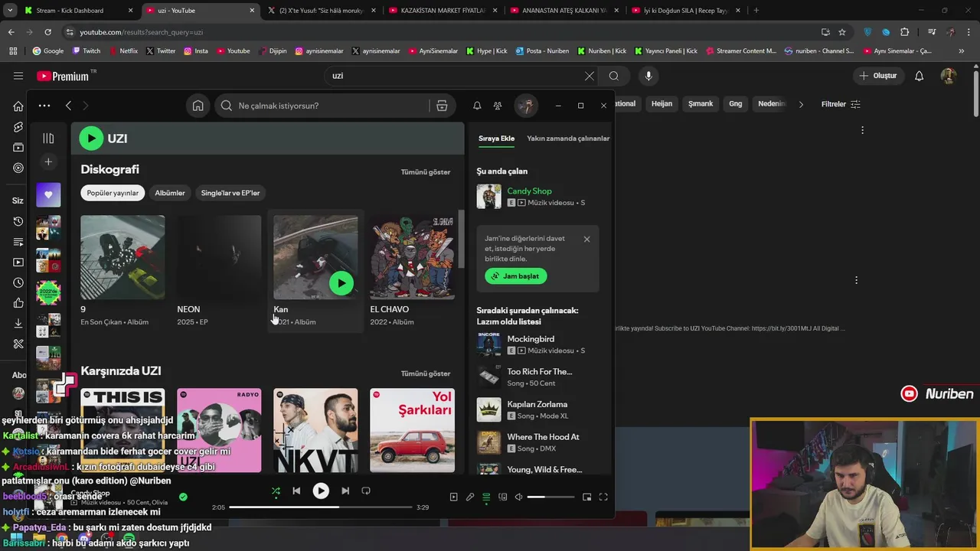Open album 9 cover
The width and height of the screenshot is (980, 551).
pyautogui.click(x=122, y=257)
